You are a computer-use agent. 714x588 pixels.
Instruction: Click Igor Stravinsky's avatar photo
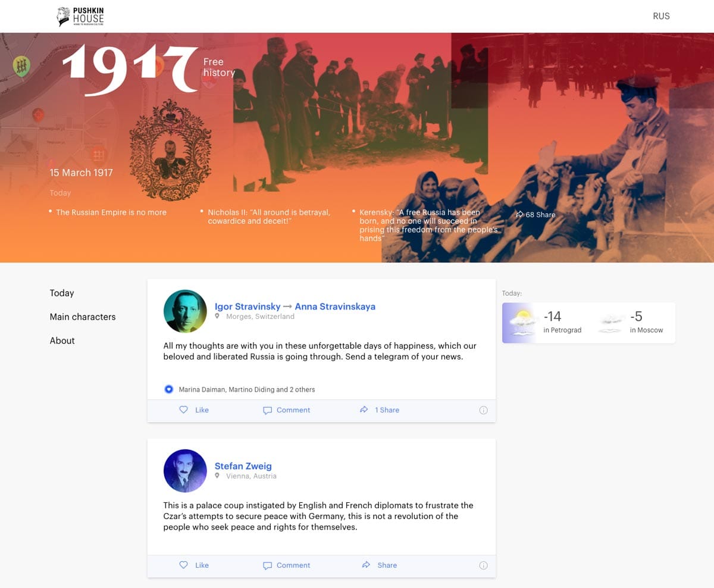tap(185, 311)
